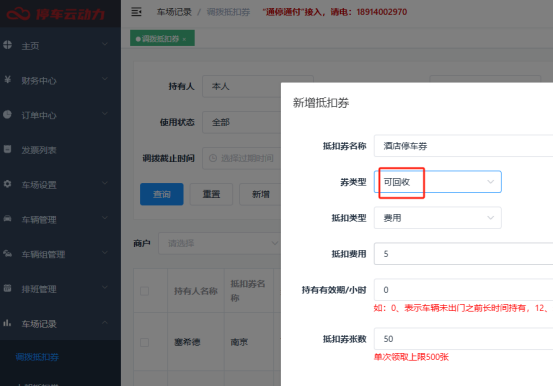This screenshot has height=386, width=554.
Task: Expand the 主页 menu chevron
Action: point(105,44)
